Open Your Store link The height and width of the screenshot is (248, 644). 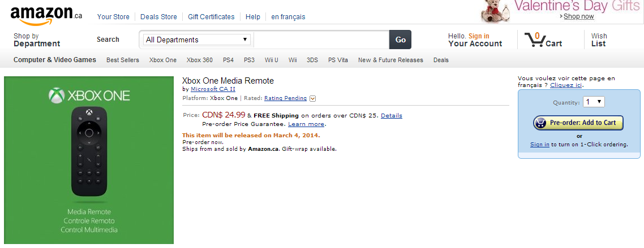coord(113,17)
